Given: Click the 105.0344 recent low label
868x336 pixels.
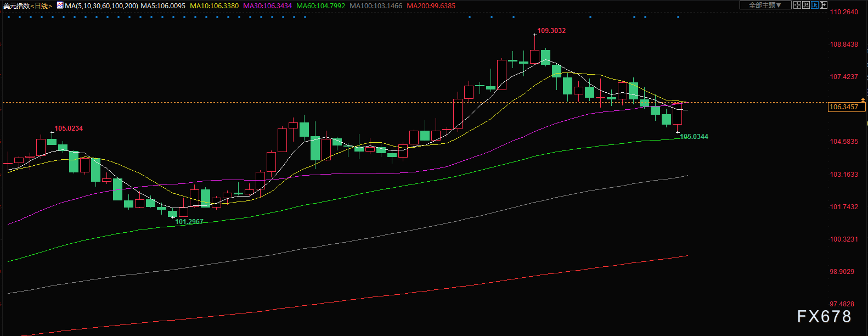Looking at the screenshot, I should click(x=694, y=137).
